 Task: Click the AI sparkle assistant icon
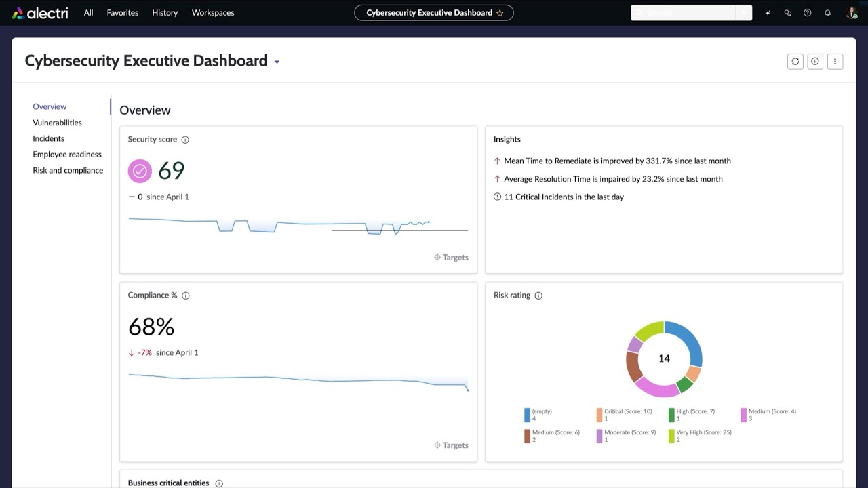[x=768, y=12]
